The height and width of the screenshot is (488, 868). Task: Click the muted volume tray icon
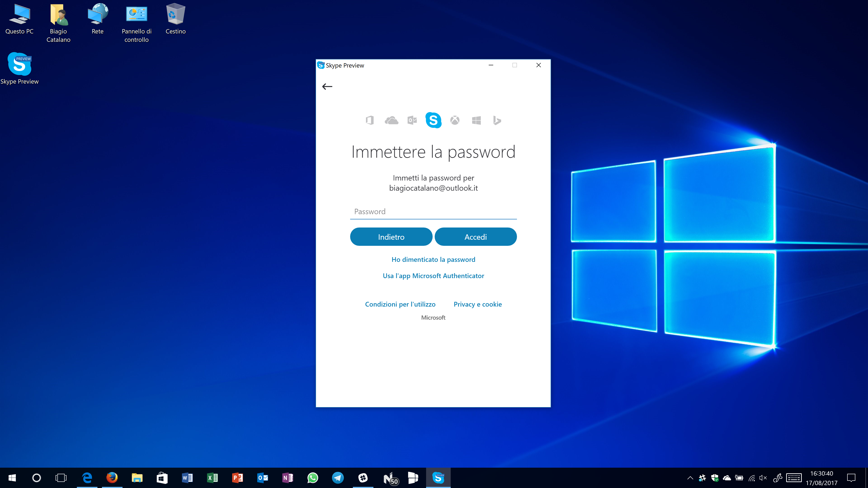click(763, 478)
